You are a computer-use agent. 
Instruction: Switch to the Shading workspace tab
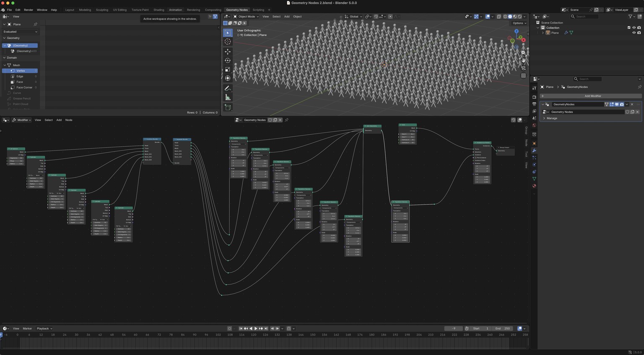click(159, 10)
